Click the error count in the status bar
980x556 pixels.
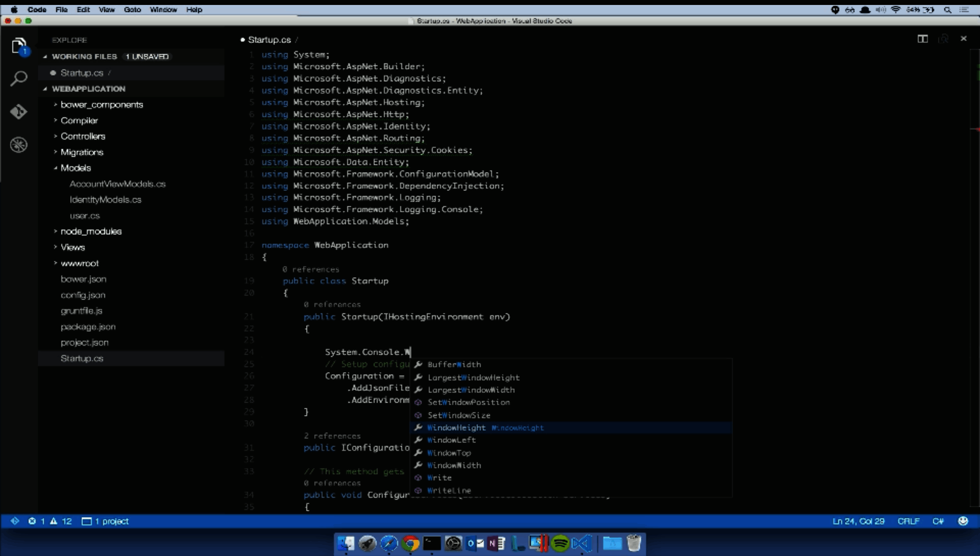[x=38, y=521]
